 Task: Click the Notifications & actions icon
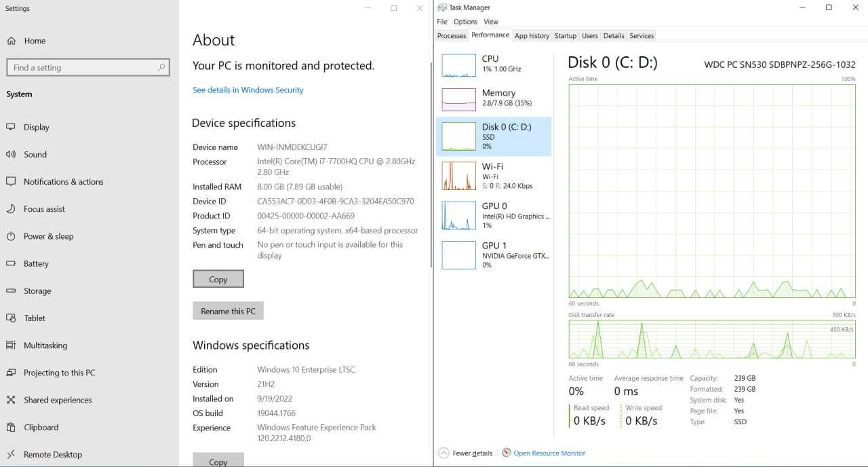pos(11,181)
